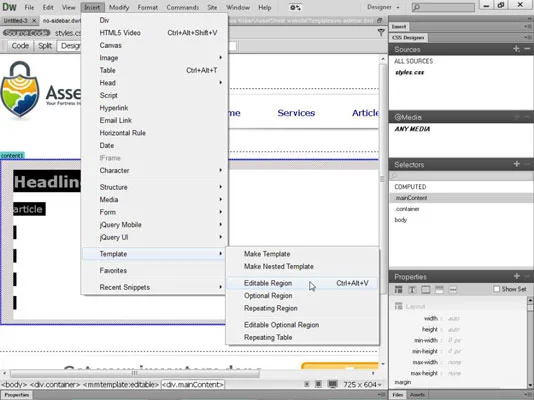Add a CSS source with plus icon
Viewport: 534px width, 400px height.
point(516,49)
